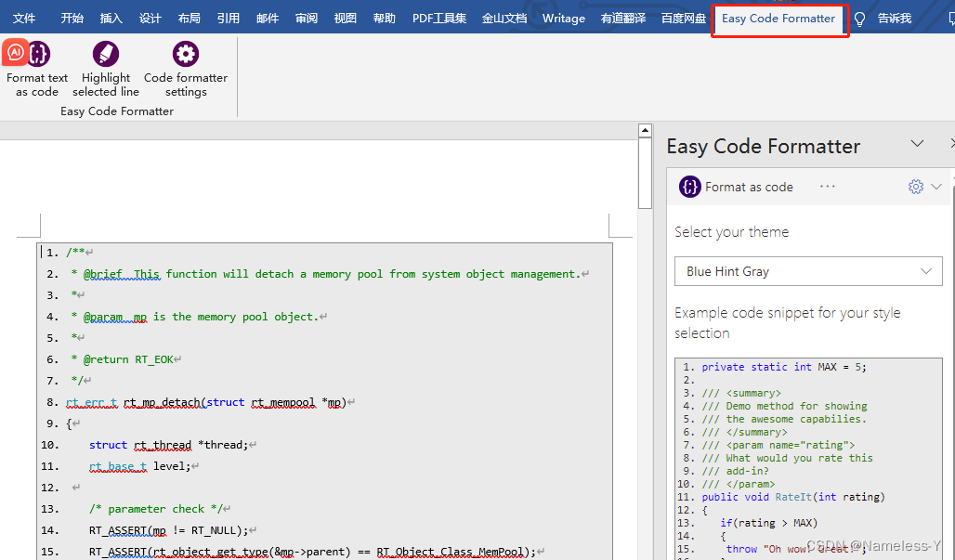Click the Format as code logo in pane
The width and height of the screenshot is (955, 560).
click(689, 187)
